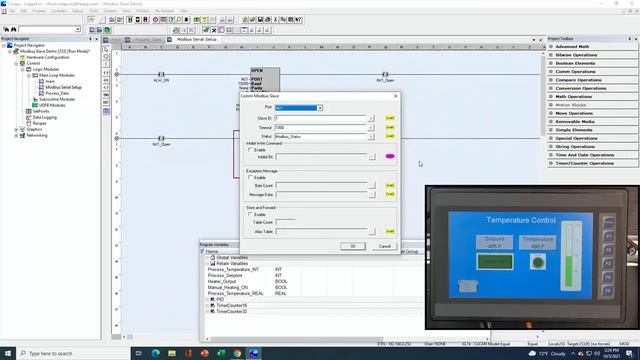The width and height of the screenshot is (640, 360).
Task: Expand Comm Operations in Project Toolbox
Action: (551, 71)
